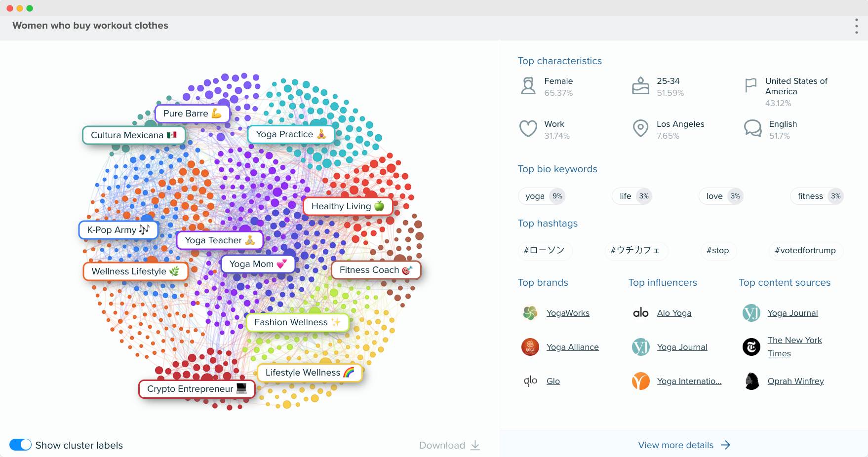Open the Yoga Journal influencer link
Image resolution: width=868 pixels, height=457 pixels.
[x=682, y=347]
